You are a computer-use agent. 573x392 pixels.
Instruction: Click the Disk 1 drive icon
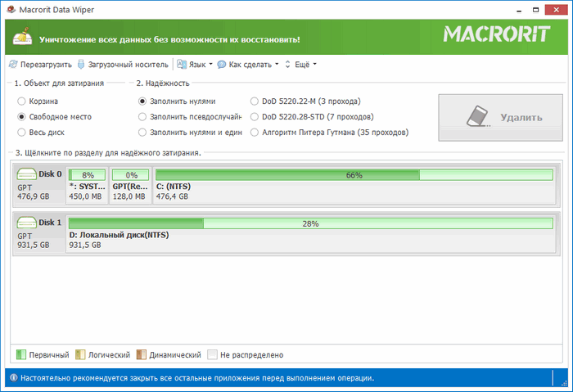pyautogui.click(x=26, y=223)
